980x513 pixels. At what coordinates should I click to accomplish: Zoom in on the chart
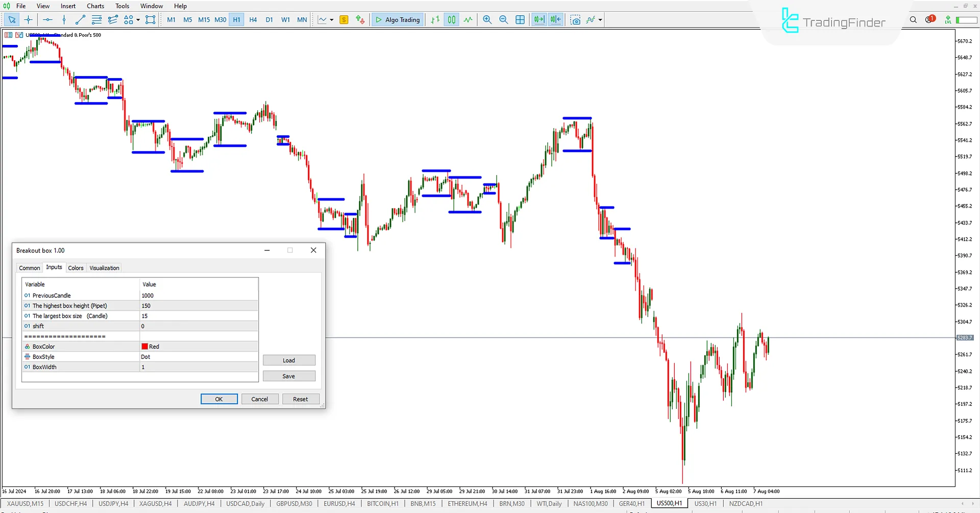pos(487,20)
